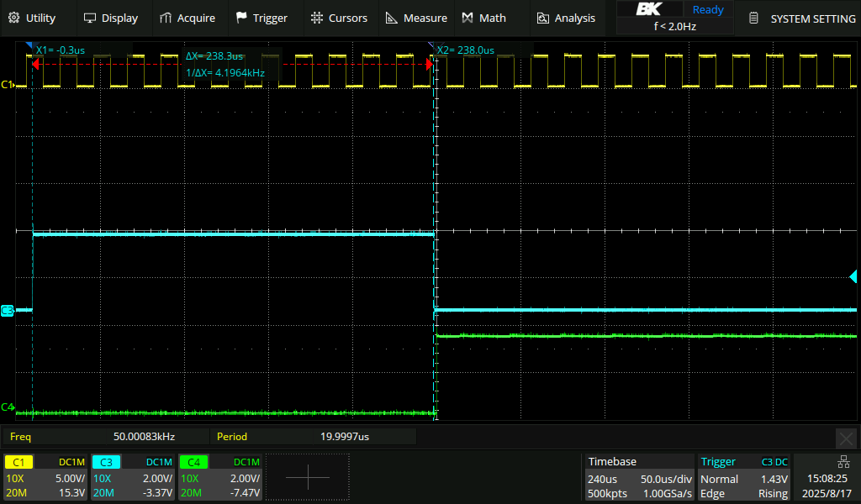Viewport: 861px width, 504px height.
Task: Open the Measure menu
Action: pos(416,18)
